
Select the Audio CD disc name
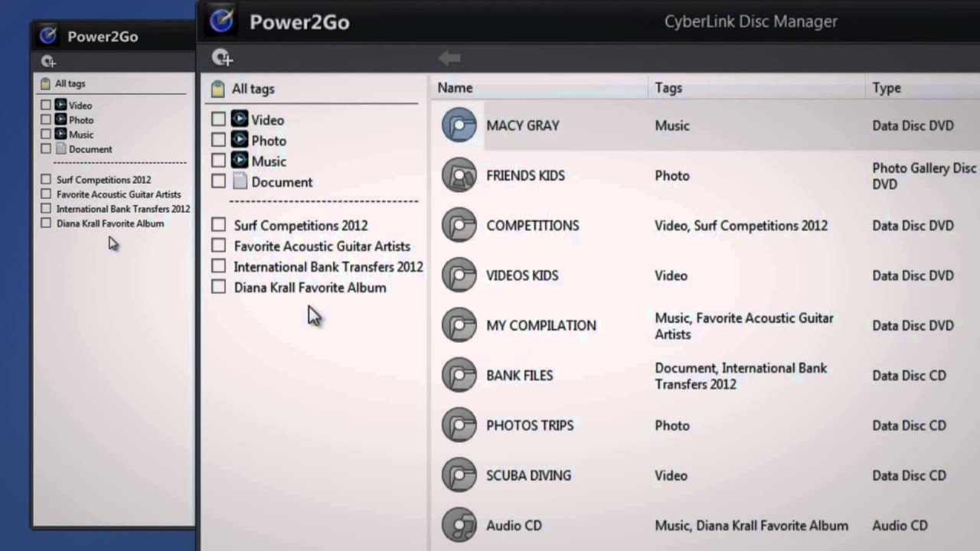514,526
